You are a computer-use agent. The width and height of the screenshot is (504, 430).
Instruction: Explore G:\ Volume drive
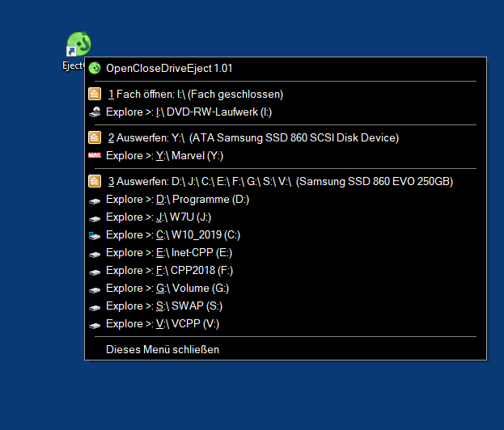click(286, 289)
